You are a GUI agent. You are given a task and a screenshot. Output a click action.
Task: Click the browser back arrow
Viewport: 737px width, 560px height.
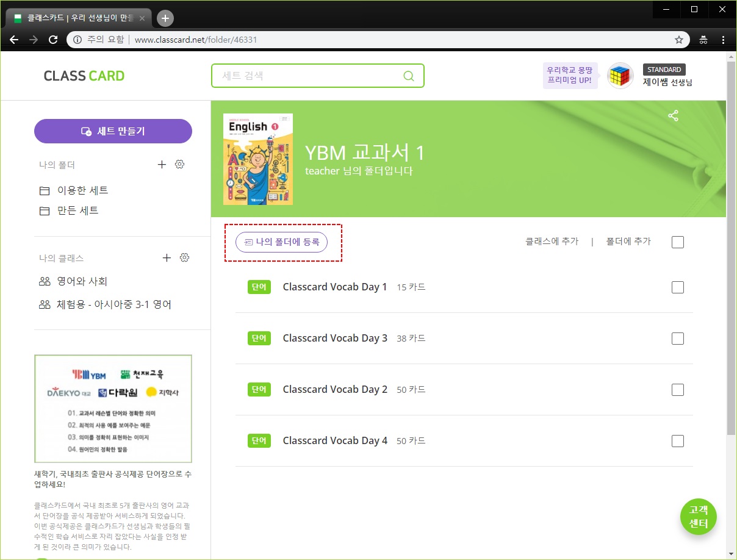(14, 40)
